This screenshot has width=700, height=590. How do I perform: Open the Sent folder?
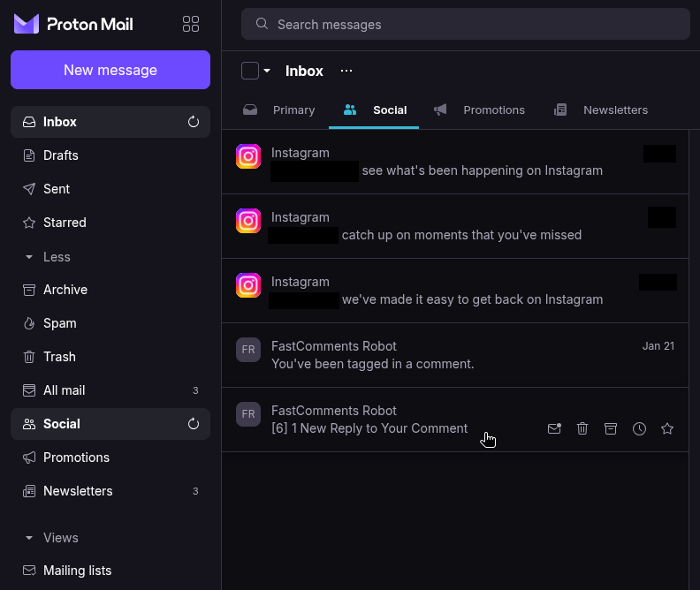click(110, 189)
